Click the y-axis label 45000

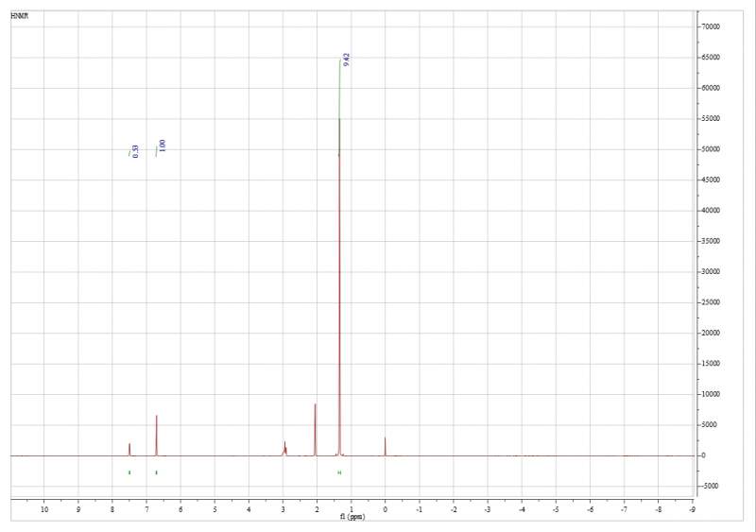[x=712, y=180]
